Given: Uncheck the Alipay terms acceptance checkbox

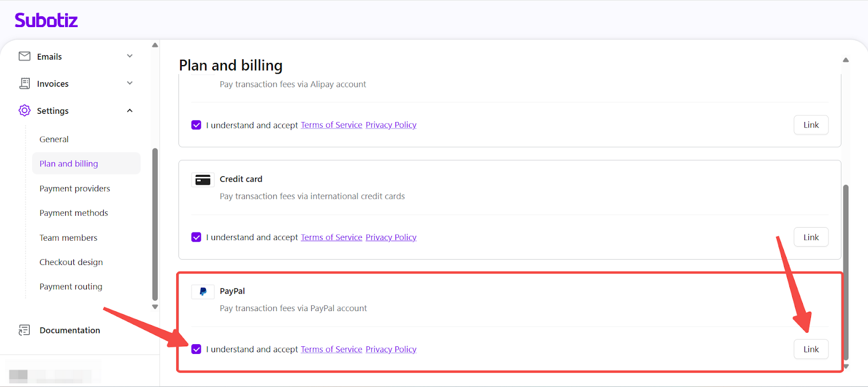Looking at the screenshot, I should point(196,125).
